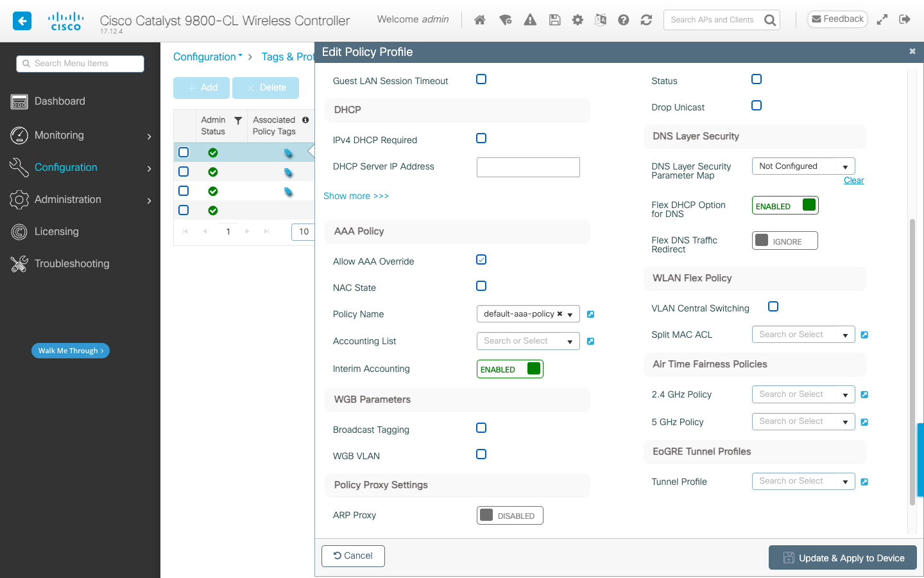The width and height of the screenshot is (924, 578).
Task: Open help using the question mark icon
Action: [623, 19]
